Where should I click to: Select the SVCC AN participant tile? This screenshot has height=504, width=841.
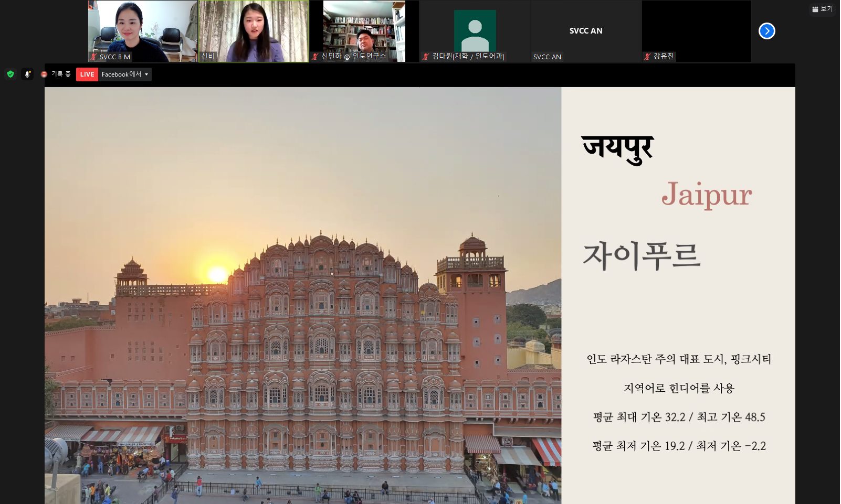click(x=586, y=31)
